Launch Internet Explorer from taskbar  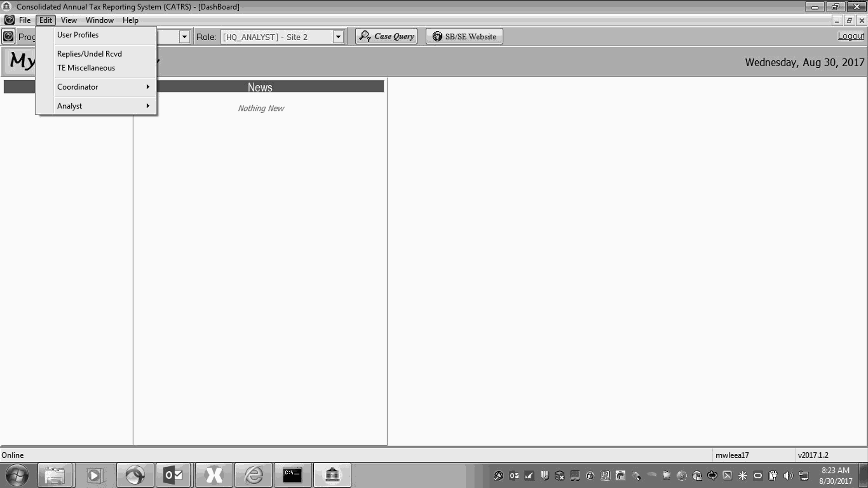point(254,475)
